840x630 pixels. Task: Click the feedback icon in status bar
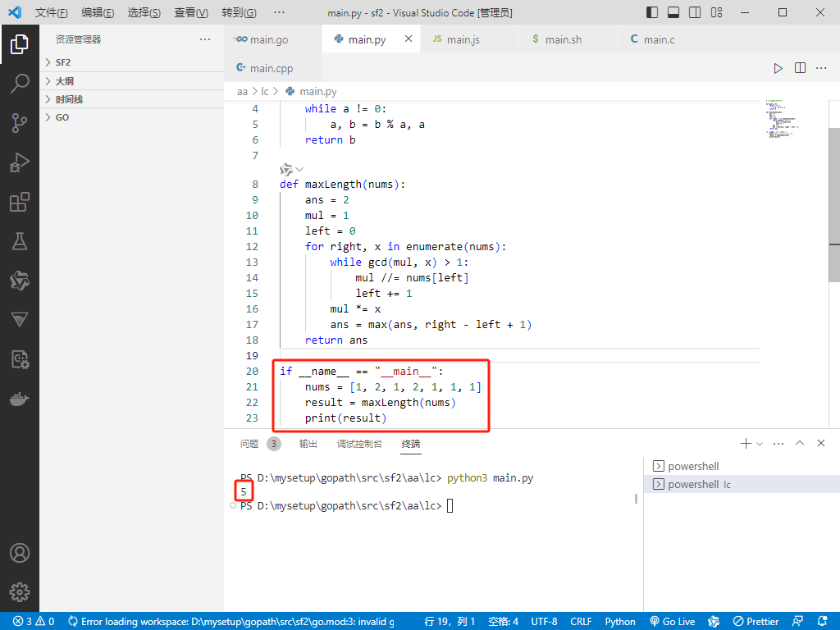(x=797, y=622)
